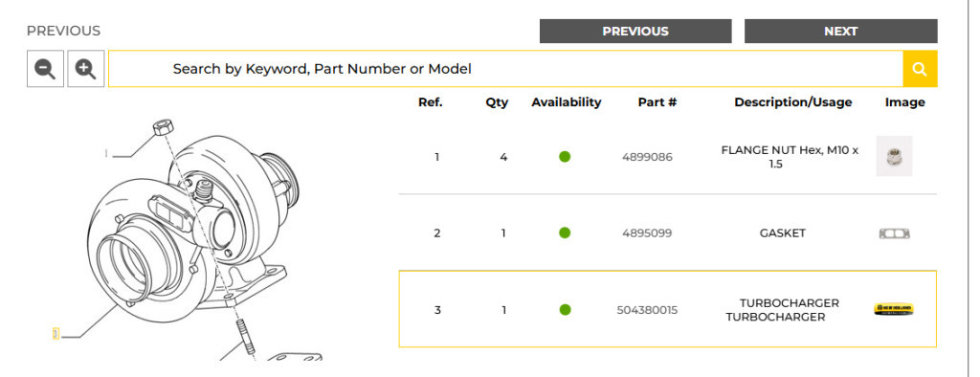Click the PREVIOUS text link at top left
This screenshot has height=377, width=980.
[63, 31]
